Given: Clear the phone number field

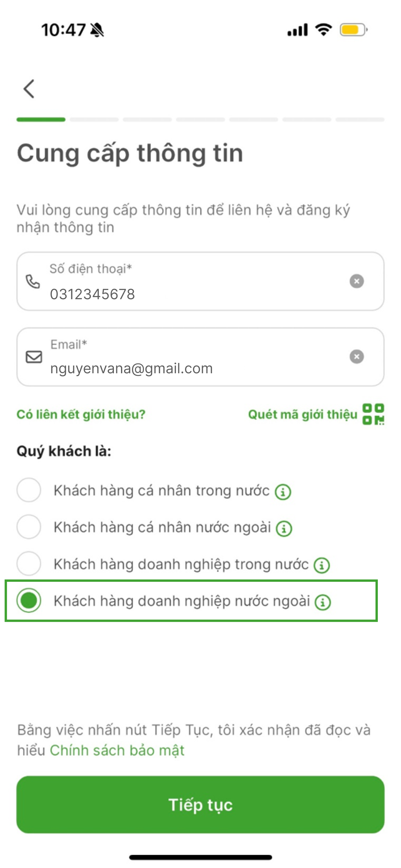Looking at the screenshot, I should (357, 281).
